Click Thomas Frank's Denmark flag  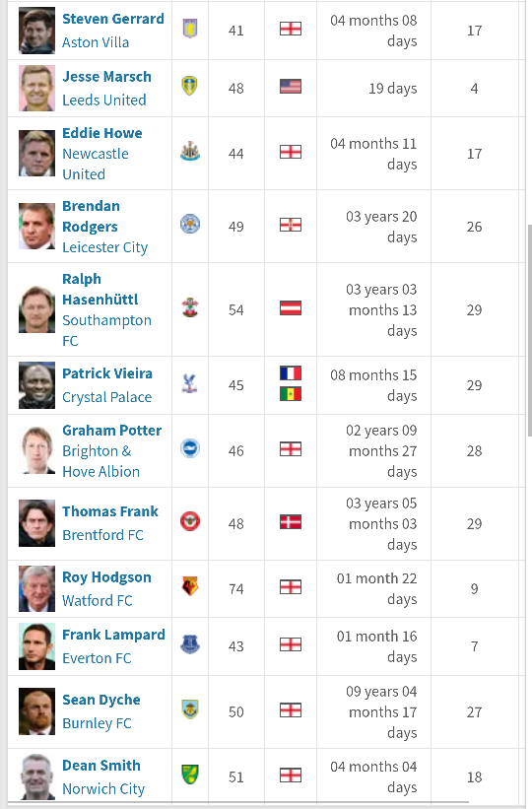291,521
